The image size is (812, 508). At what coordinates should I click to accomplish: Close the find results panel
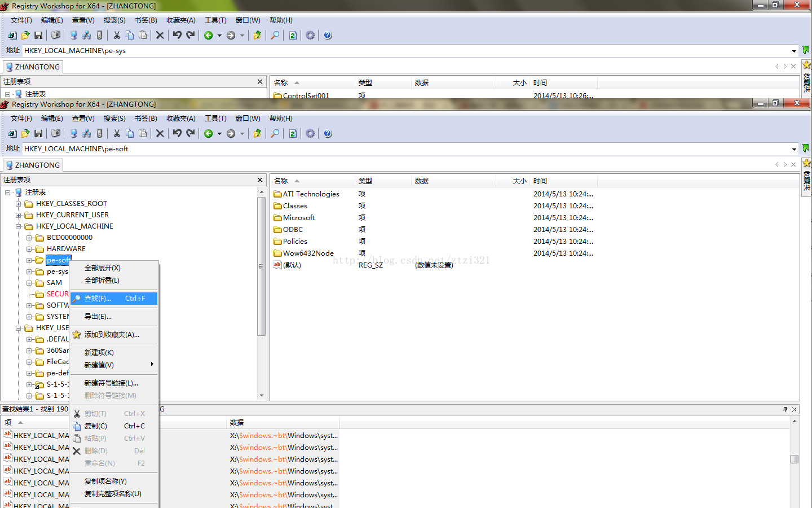(795, 409)
